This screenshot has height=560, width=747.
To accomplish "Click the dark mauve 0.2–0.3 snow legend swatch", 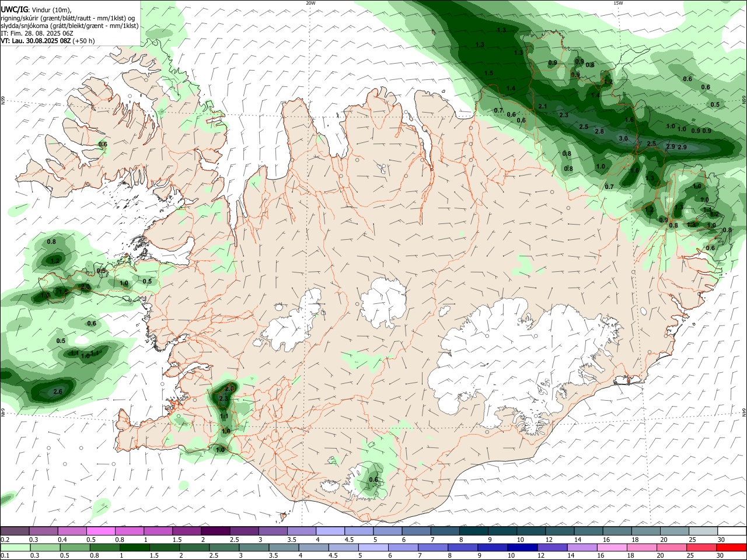I will pos(15,531).
